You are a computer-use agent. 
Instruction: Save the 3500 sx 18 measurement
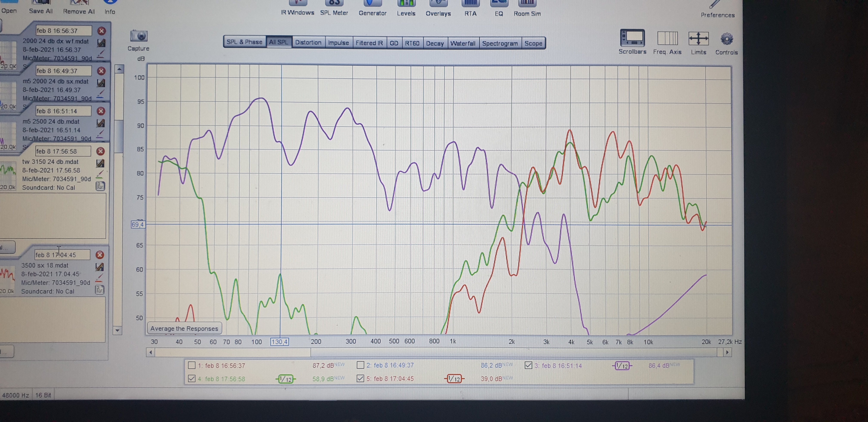pyautogui.click(x=99, y=267)
